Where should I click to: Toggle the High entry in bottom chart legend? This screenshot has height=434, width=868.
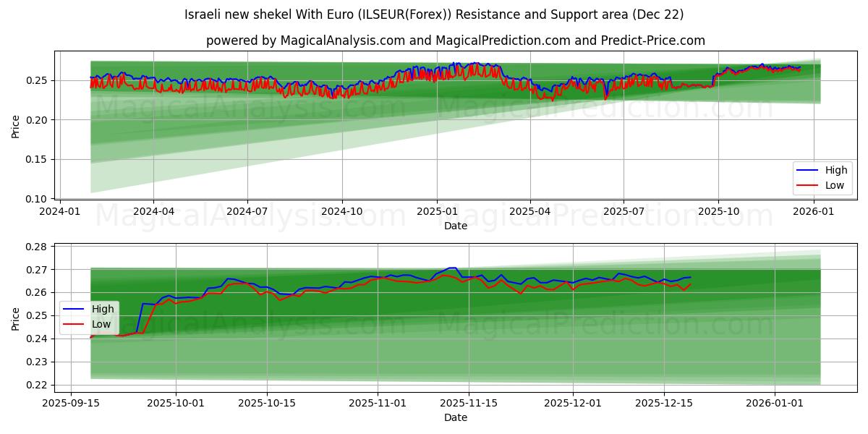coord(105,308)
